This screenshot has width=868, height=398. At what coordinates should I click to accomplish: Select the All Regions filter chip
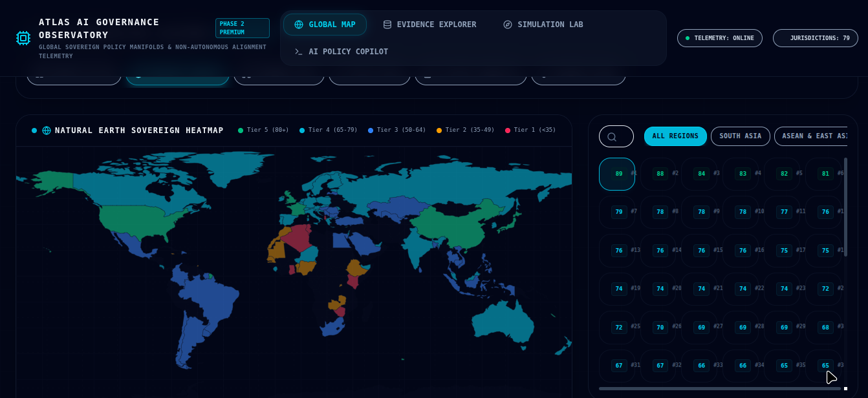(x=675, y=136)
